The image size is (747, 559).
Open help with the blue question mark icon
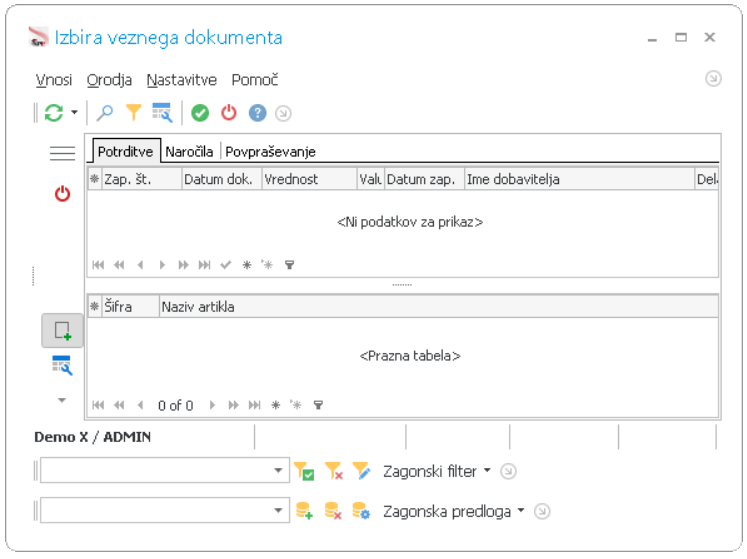tap(257, 113)
